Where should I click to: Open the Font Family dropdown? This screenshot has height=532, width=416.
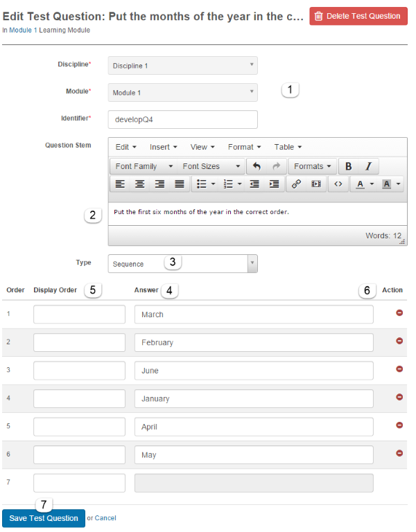144,166
